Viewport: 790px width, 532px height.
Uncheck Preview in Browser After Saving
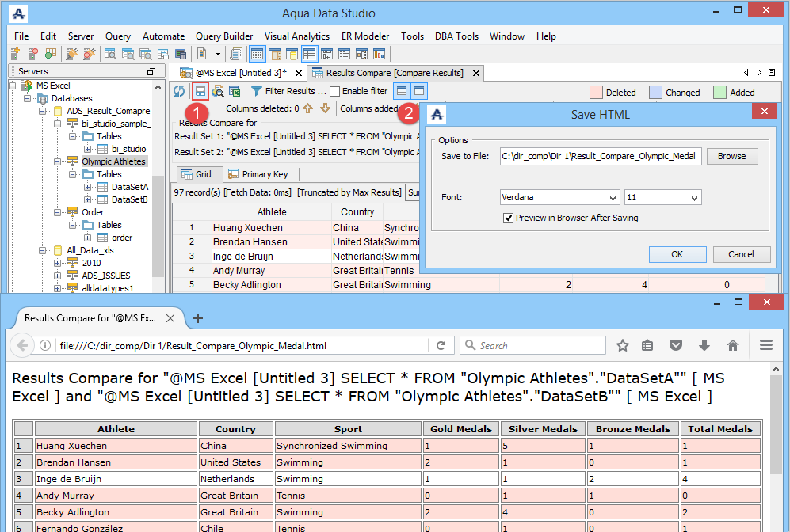tap(508, 218)
